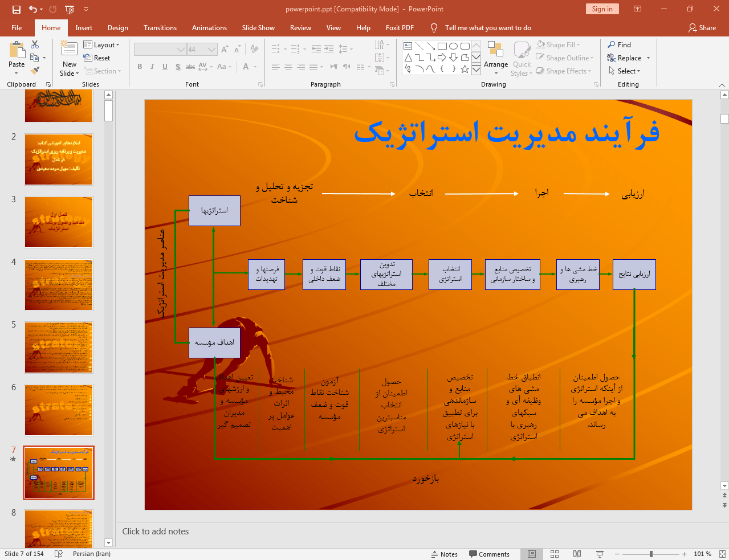This screenshot has height=560, width=729.
Task: Select slide 4 thumbnail
Action: (x=59, y=285)
